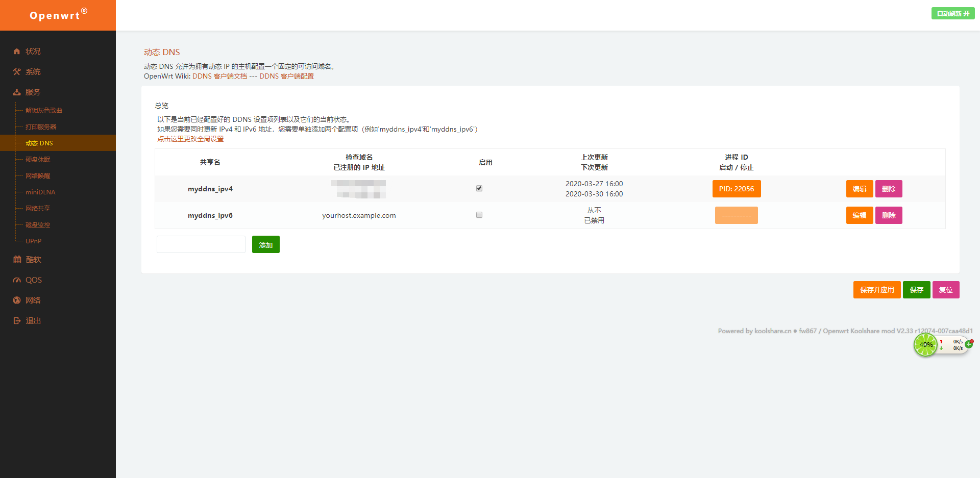Click the 退出 logout icon

click(x=17, y=320)
